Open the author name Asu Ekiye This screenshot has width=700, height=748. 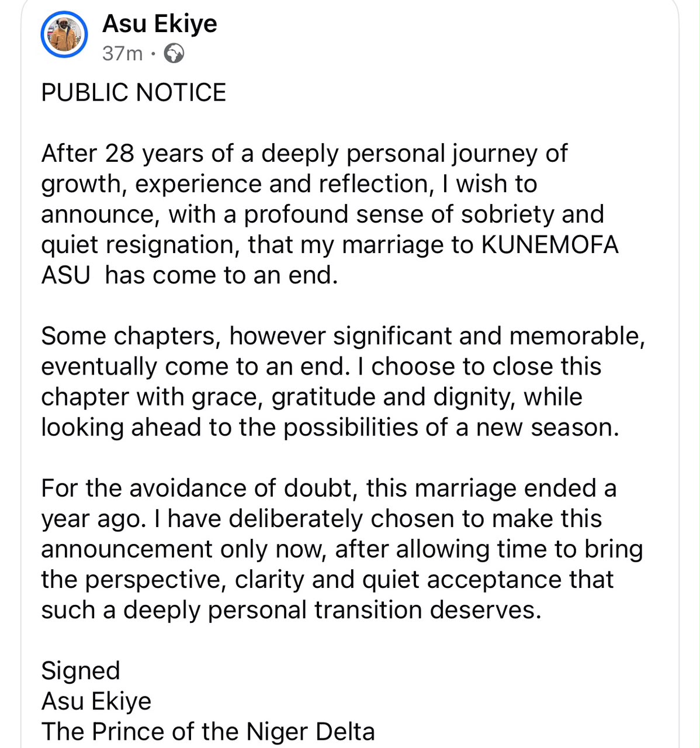(160, 24)
